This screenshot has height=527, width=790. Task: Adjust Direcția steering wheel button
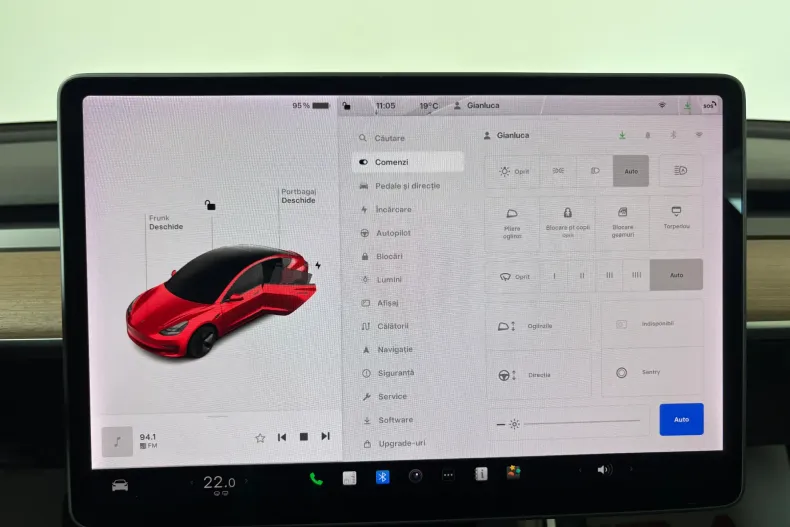[539, 375]
